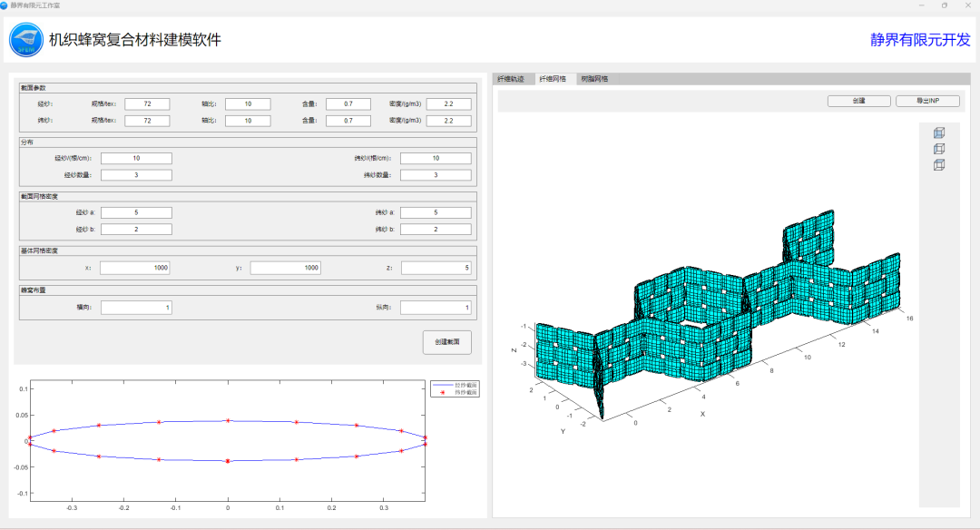Image resolution: width=980 pixels, height=530 pixels.
Task: Click the 纬纱 b input box
Action: tap(436, 230)
